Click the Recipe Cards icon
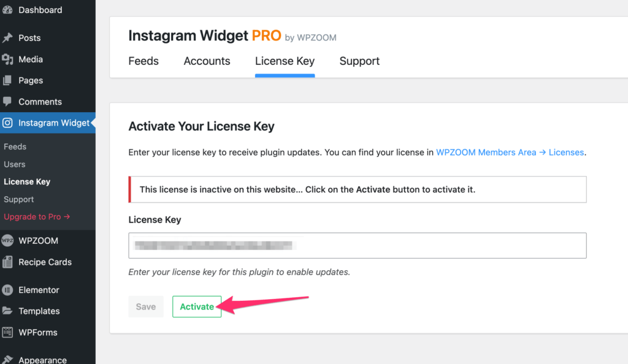Image resolution: width=628 pixels, height=364 pixels. click(7, 262)
